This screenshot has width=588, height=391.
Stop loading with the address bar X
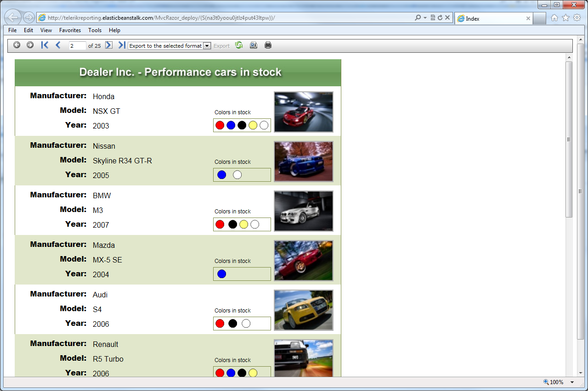[x=447, y=18]
